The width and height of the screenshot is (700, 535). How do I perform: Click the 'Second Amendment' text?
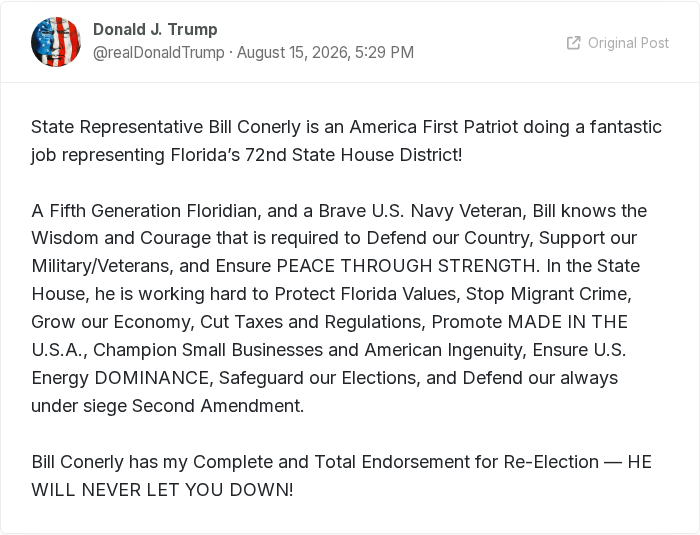click(217, 406)
